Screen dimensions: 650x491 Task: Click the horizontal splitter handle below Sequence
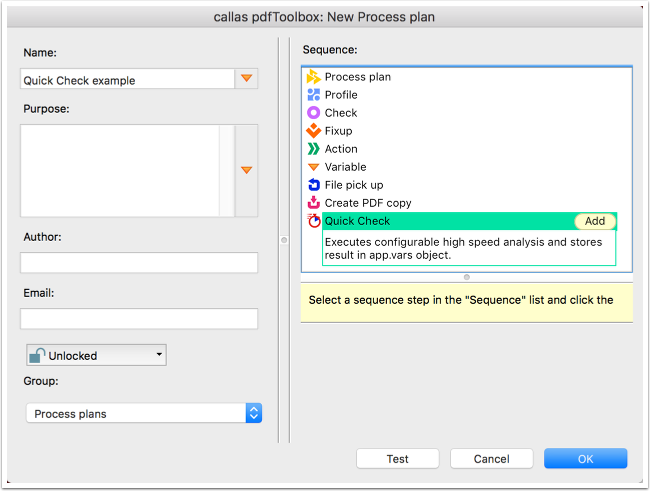click(467, 277)
